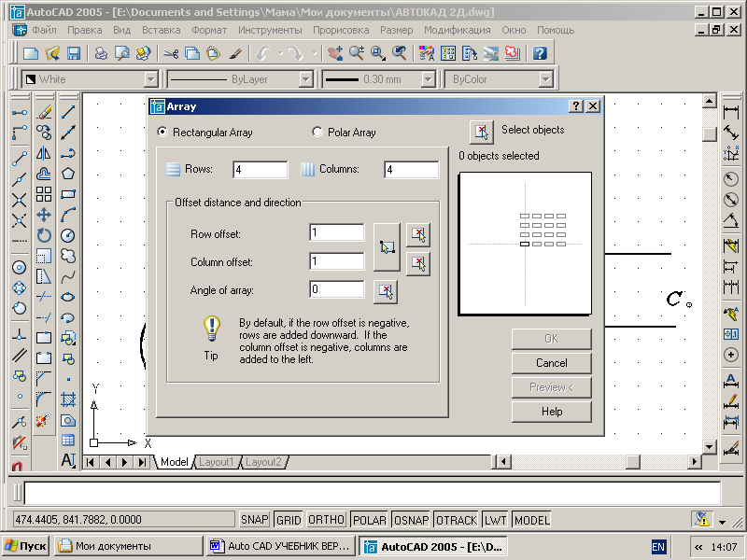The image size is (747, 560).
Task: Open the White color dropdown
Action: point(151,79)
